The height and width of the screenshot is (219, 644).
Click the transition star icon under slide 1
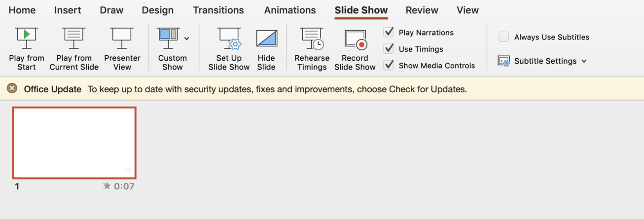pos(107,186)
